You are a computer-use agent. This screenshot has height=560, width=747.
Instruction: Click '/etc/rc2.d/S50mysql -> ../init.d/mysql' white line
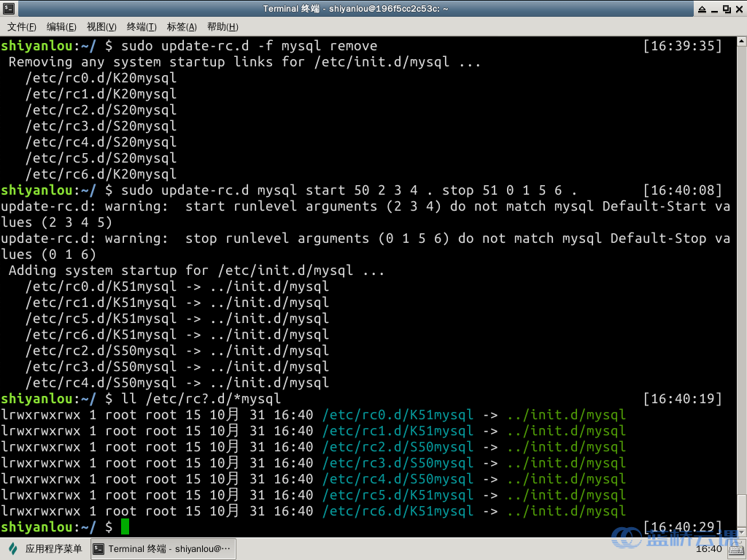[177, 351]
